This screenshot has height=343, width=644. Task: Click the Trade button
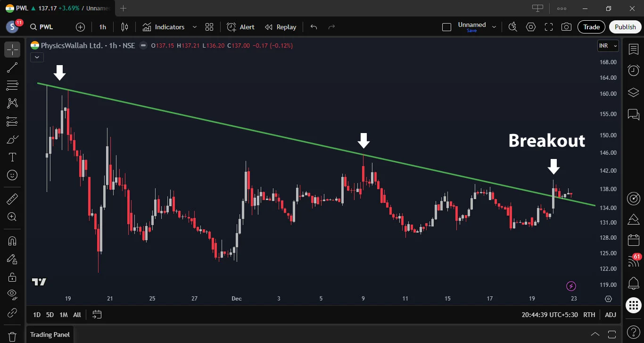coord(591,27)
